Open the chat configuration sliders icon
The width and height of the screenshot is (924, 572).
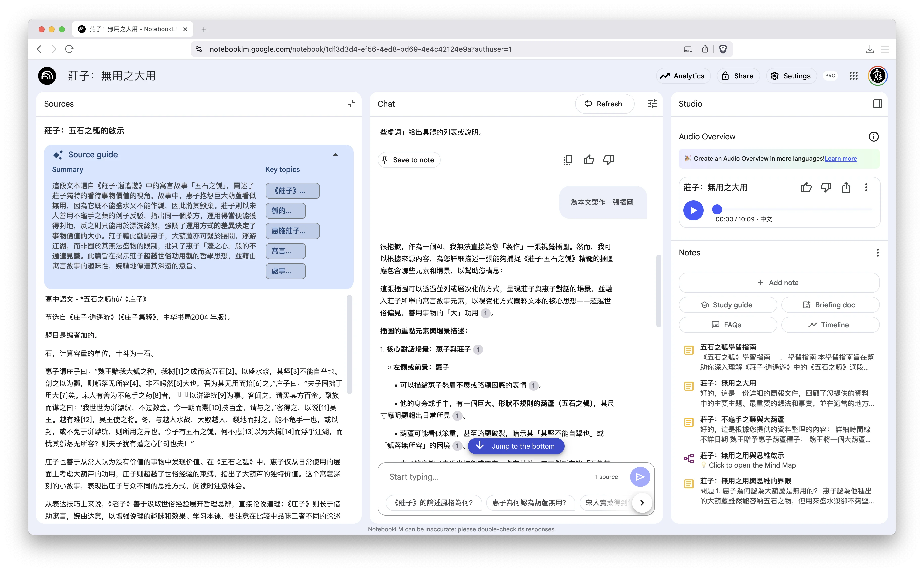point(653,104)
